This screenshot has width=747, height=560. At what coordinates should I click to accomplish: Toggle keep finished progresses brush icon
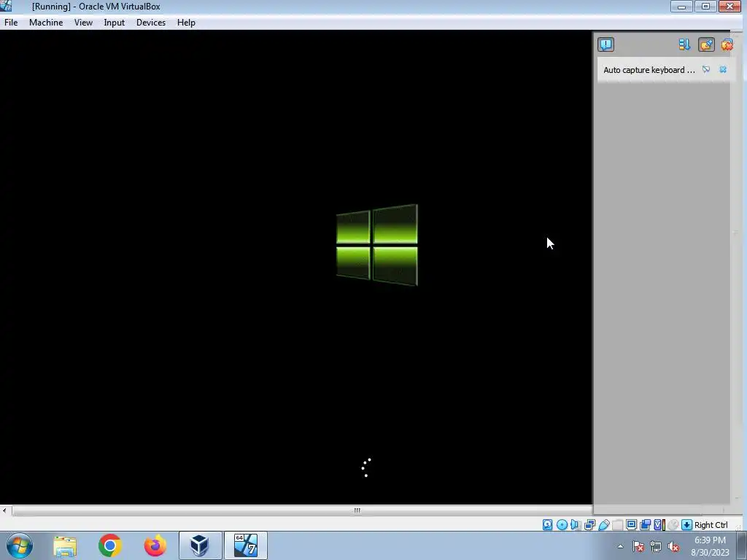click(x=706, y=44)
